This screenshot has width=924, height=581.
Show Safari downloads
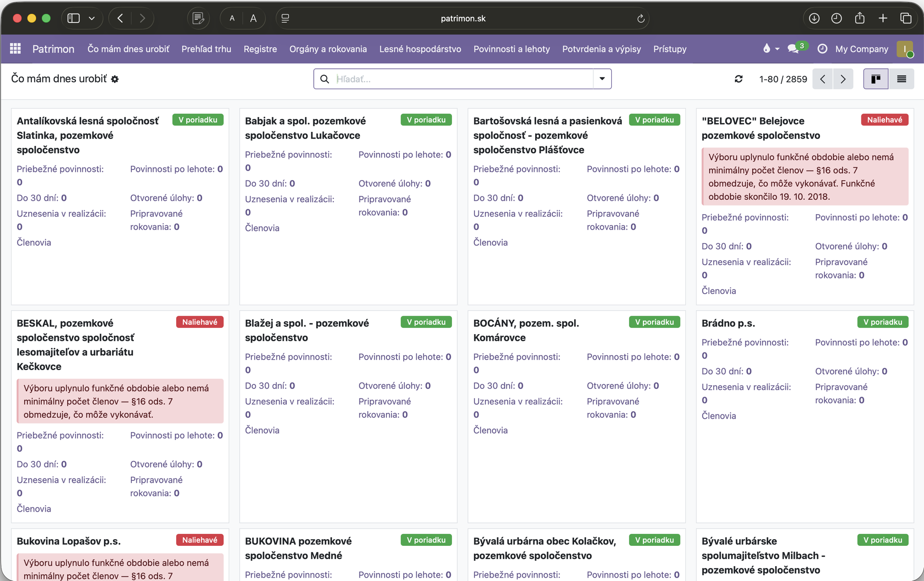814,18
